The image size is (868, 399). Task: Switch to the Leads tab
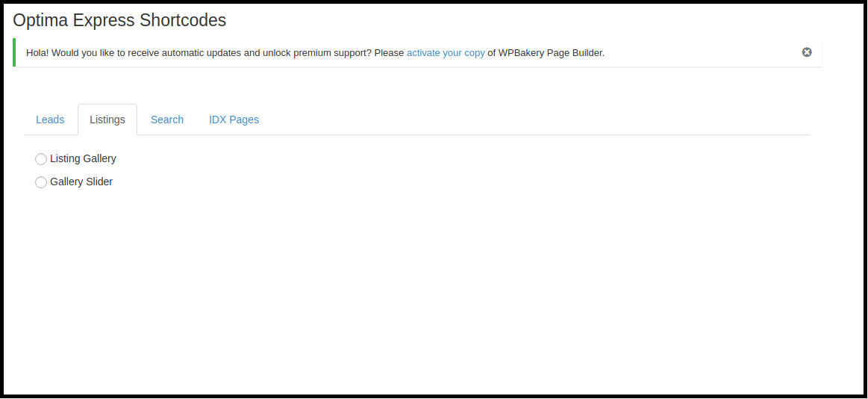[x=50, y=120]
